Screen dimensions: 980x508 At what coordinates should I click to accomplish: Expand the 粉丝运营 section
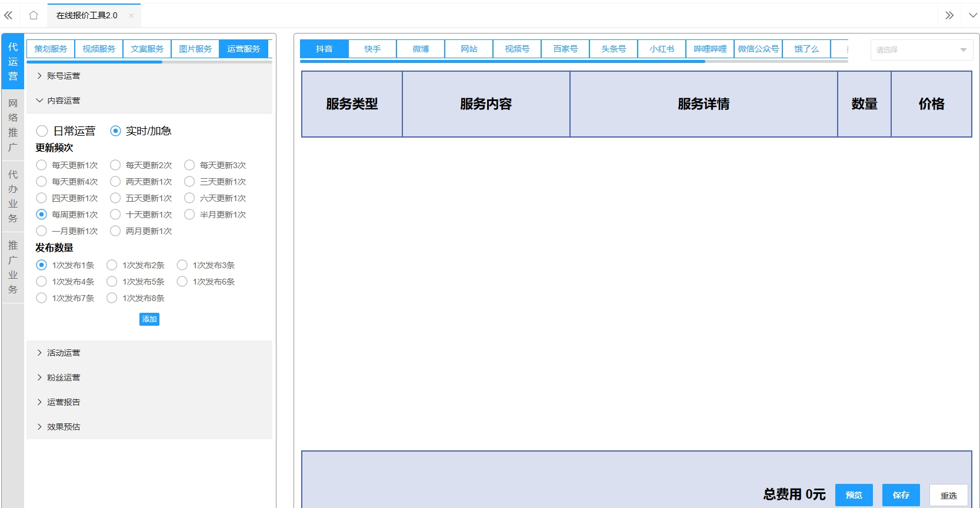(63, 377)
